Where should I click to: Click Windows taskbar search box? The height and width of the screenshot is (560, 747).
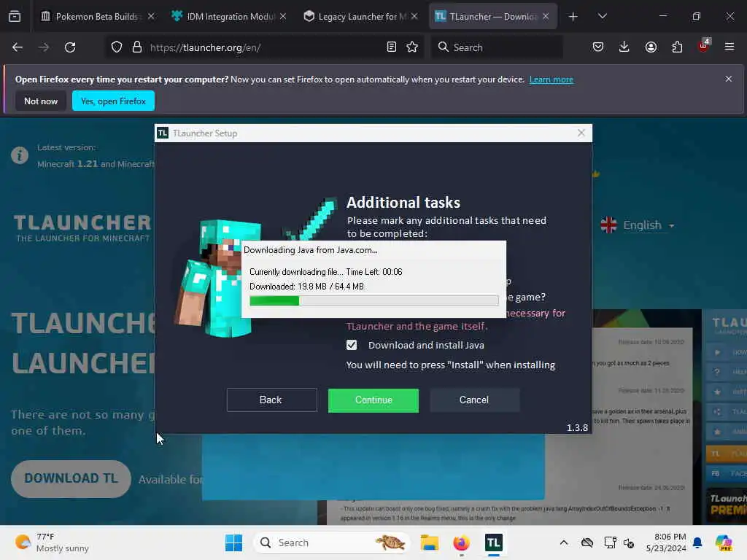[332, 542]
